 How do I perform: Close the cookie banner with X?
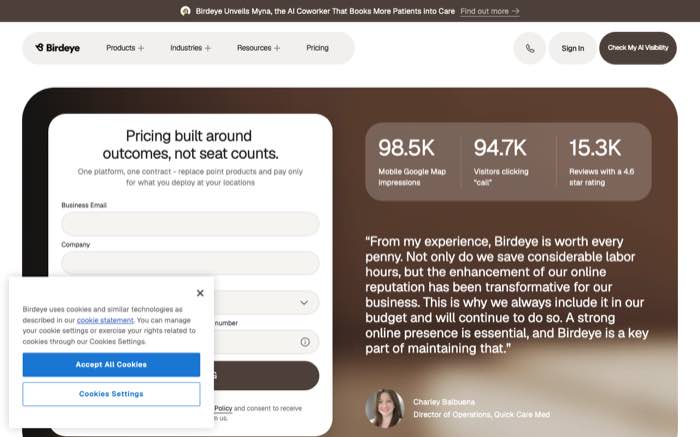(x=200, y=293)
